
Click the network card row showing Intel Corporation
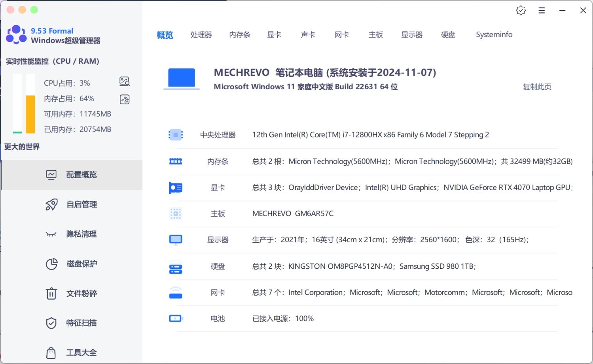(x=316, y=292)
